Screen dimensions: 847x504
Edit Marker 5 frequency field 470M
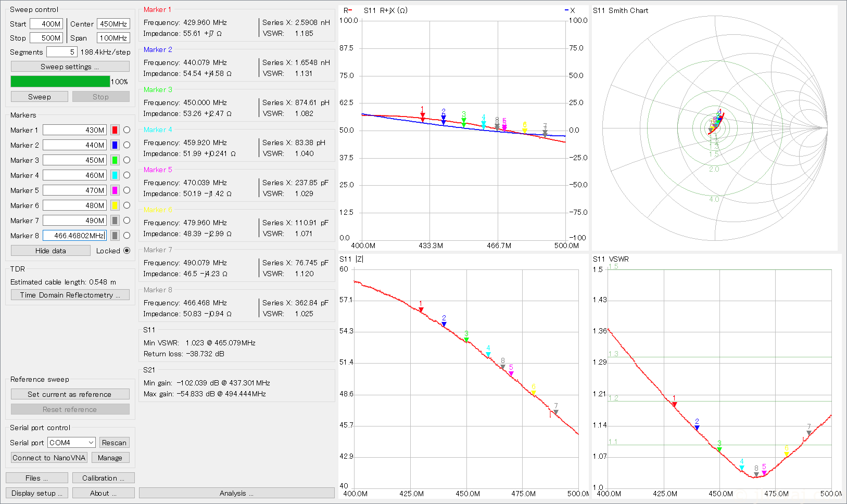[x=74, y=190]
